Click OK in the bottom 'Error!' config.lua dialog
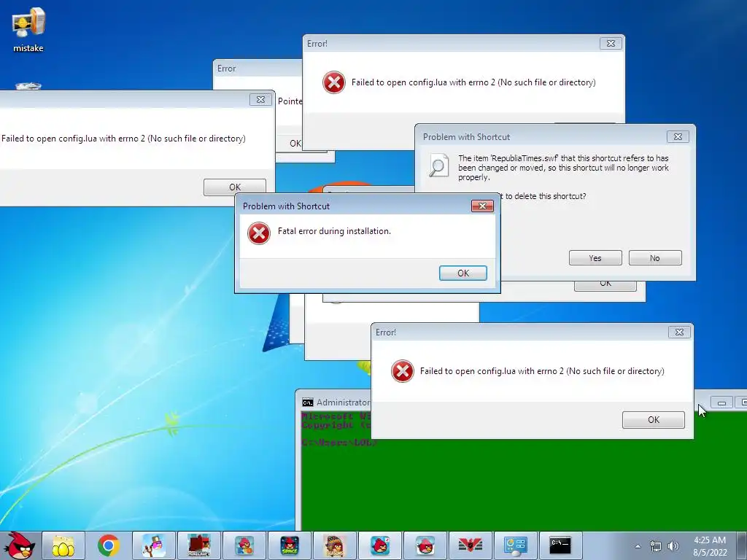Viewport: 747px width, 560px height. coord(653,419)
